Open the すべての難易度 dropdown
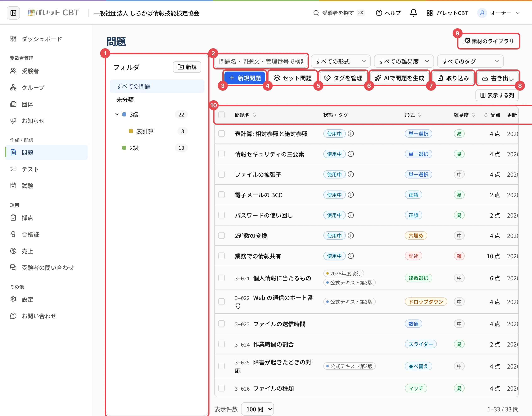The height and width of the screenshot is (416, 532). 404,61
